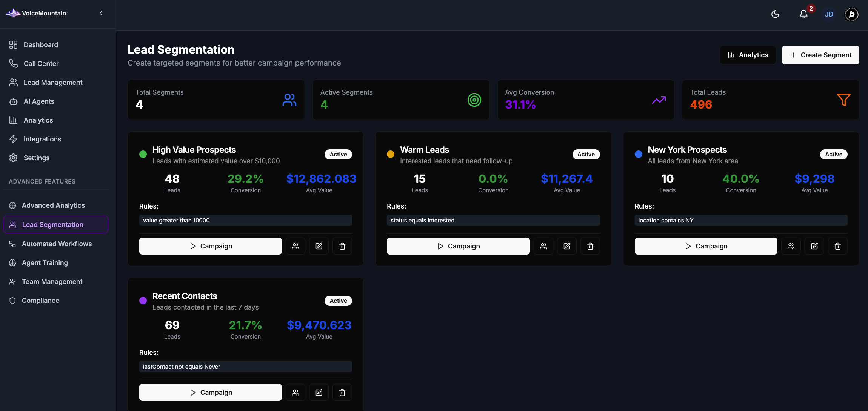This screenshot has width=868, height=411.
Task: Go to Call Center page
Action: point(41,64)
